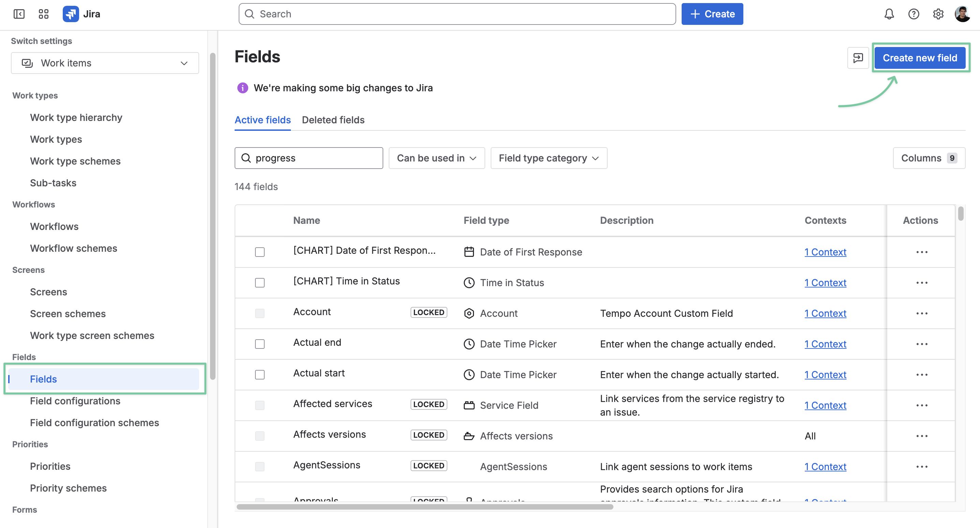Open the user profile avatar
Image resolution: width=980 pixels, height=528 pixels.
click(963, 14)
